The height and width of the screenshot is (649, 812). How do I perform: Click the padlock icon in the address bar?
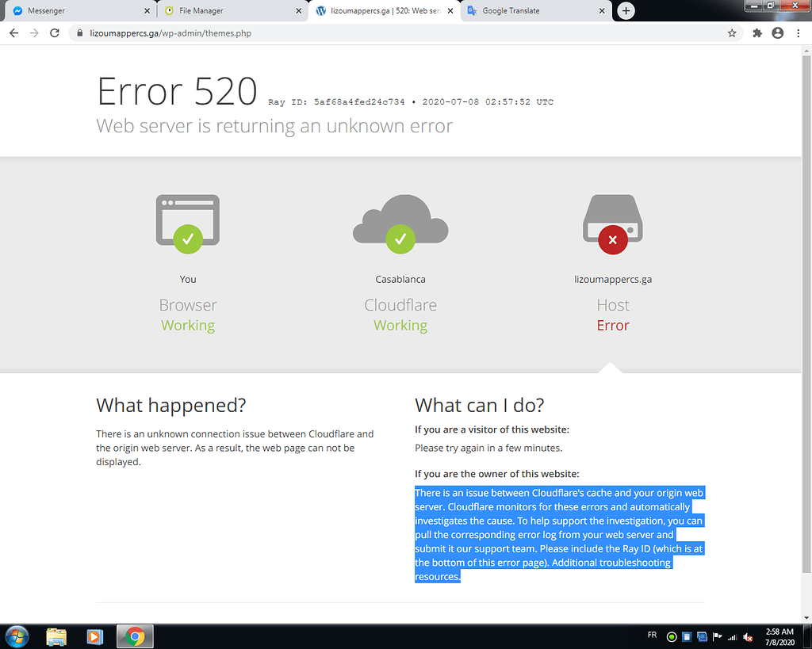point(79,33)
